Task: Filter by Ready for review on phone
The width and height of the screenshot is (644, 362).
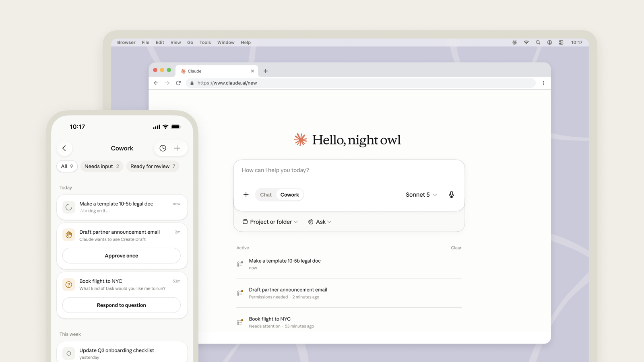Action: pos(153,166)
